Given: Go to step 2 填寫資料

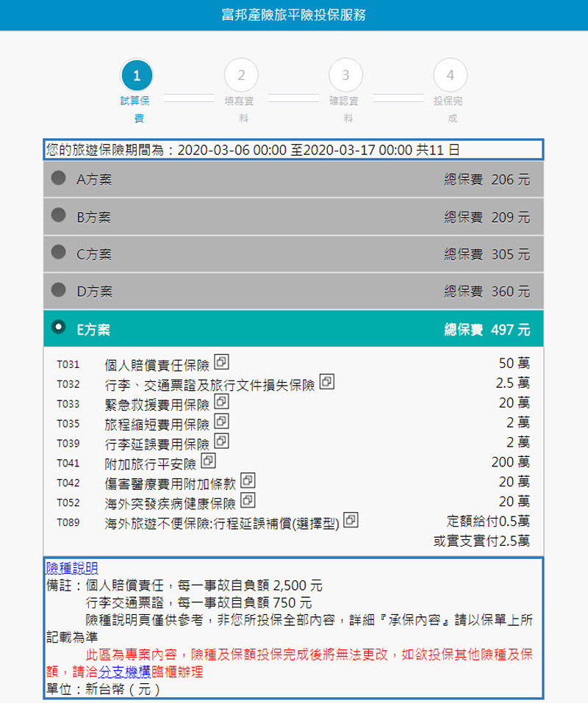Looking at the screenshot, I should 241,75.
